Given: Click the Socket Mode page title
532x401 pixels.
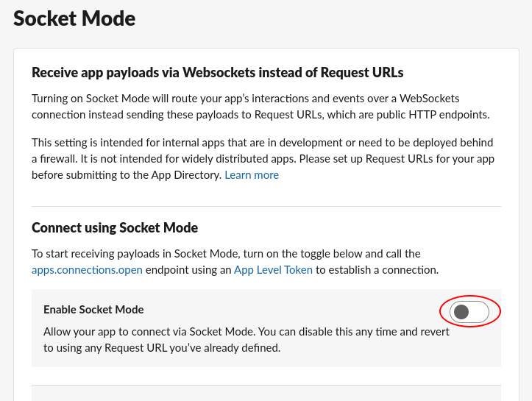Looking at the screenshot, I should point(74,18).
